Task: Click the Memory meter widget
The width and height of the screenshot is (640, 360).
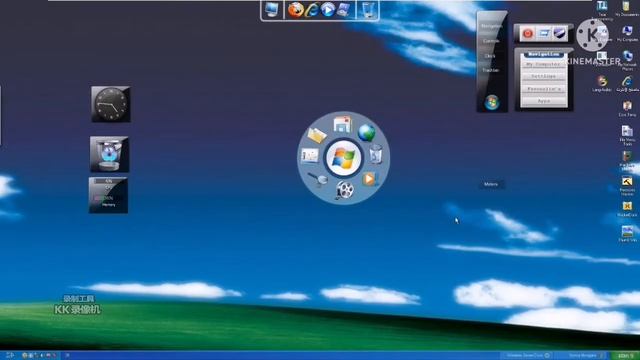Action: click(x=108, y=195)
